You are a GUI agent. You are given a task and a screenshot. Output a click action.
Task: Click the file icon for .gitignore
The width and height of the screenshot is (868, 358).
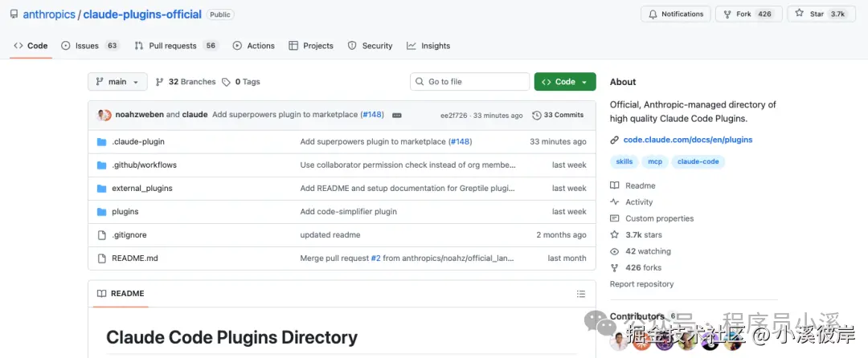(101, 235)
